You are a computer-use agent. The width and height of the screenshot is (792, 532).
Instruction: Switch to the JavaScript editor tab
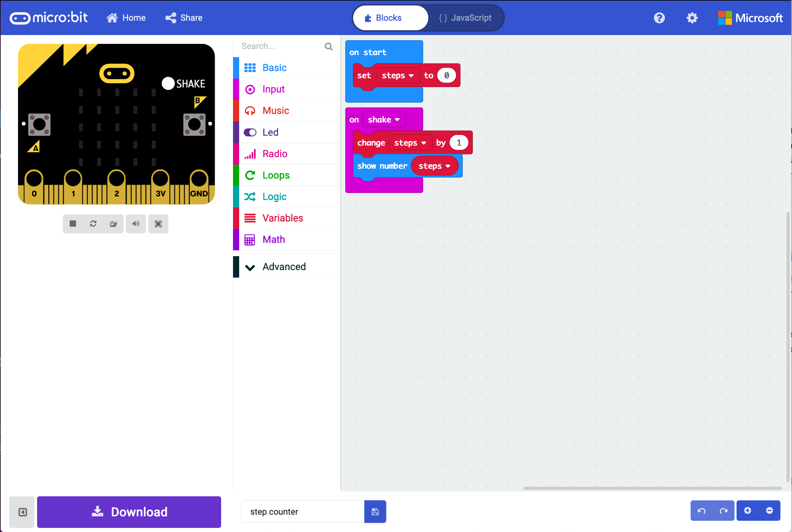[x=465, y=18]
